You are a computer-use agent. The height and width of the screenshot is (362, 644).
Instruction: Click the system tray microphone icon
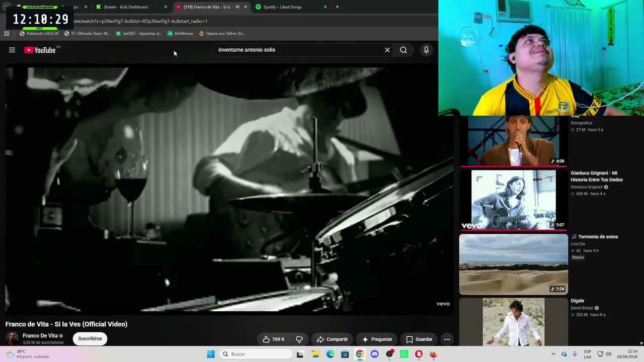click(x=575, y=354)
